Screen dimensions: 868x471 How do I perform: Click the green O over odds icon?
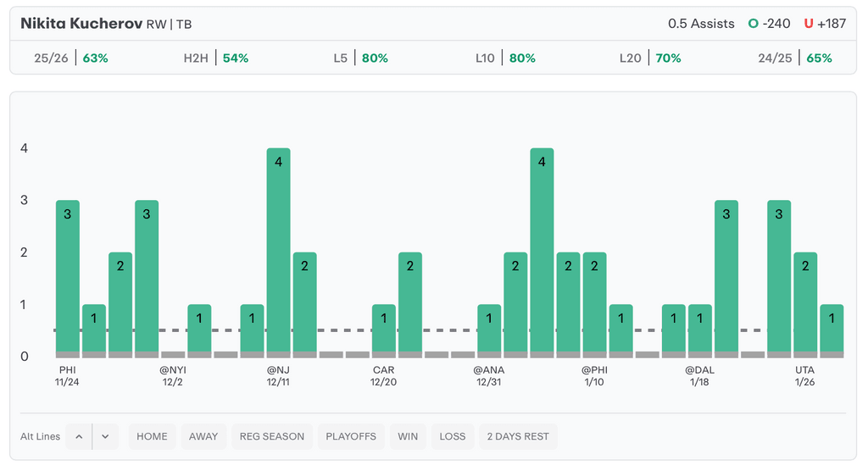(x=753, y=24)
